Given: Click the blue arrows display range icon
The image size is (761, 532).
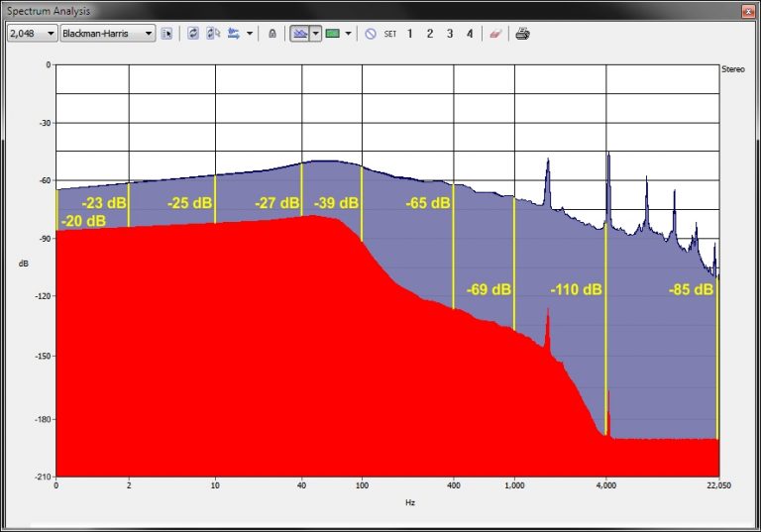Looking at the screenshot, I should 234,34.
